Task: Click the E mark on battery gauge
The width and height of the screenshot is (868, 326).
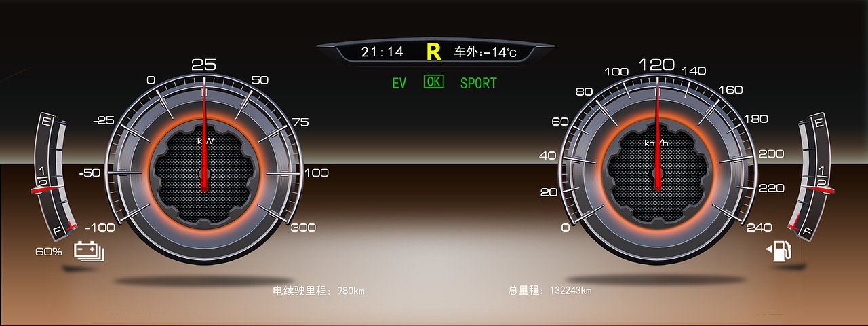Action: [46, 122]
